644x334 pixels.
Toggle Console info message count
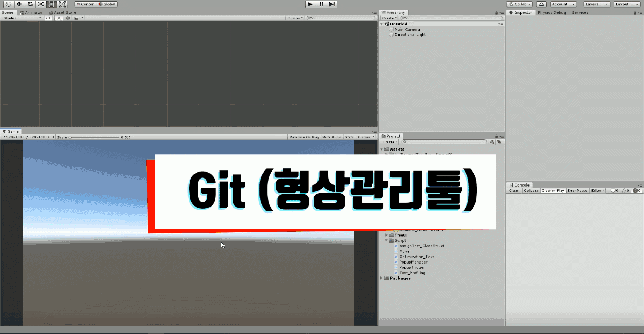[x=614, y=191]
